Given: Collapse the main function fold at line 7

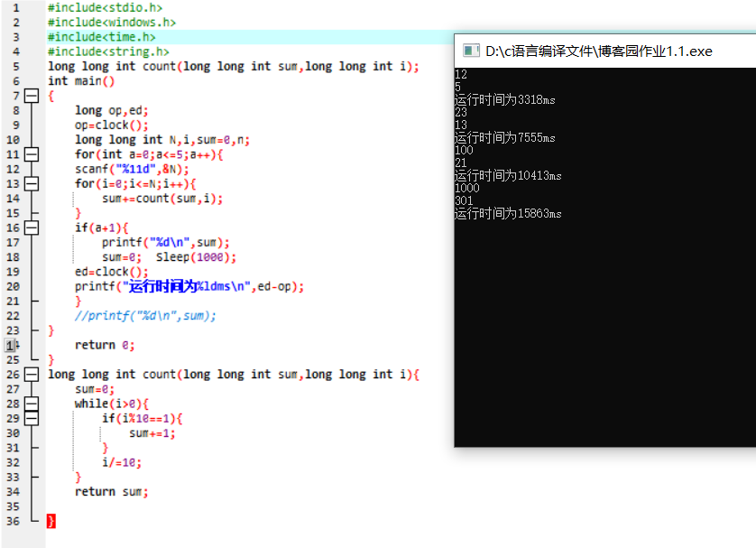Looking at the screenshot, I should coord(32,96).
